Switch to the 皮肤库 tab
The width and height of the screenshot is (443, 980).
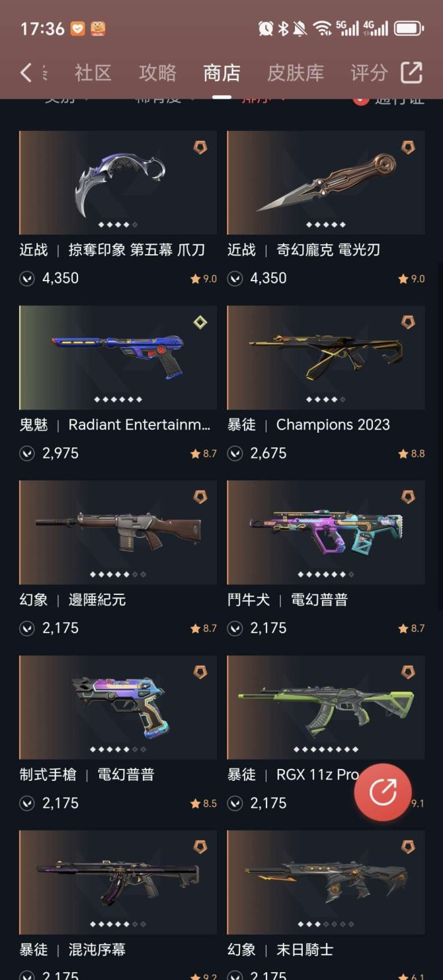(296, 73)
